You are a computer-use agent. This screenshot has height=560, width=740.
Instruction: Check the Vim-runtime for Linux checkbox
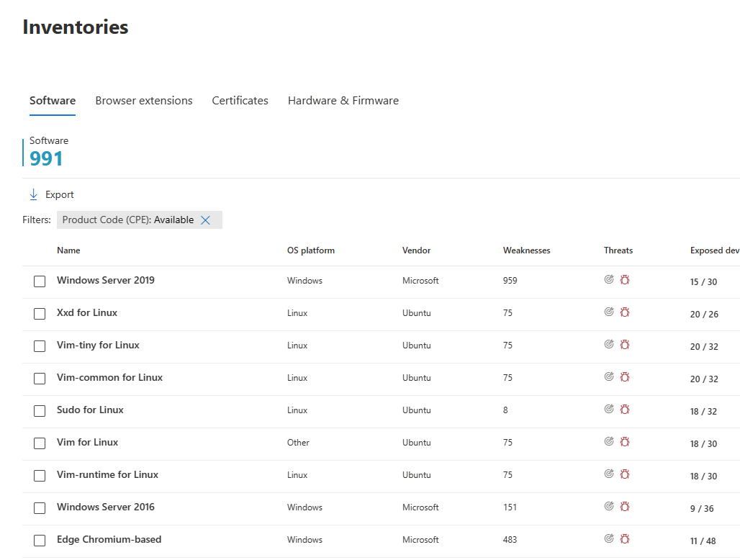[40, 476]
